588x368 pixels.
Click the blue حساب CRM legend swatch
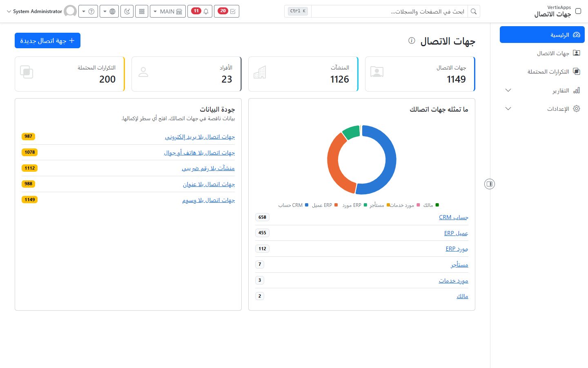tap(307, 205)
